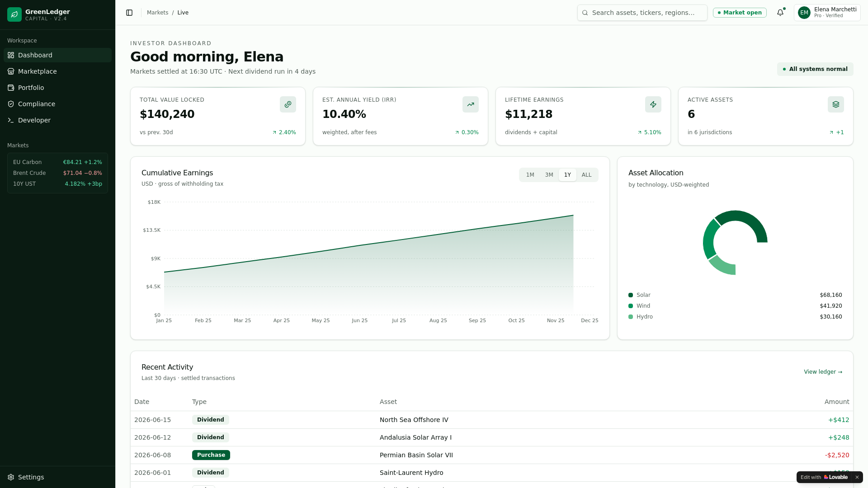Open the notifications bell
Viewport: 868px width, 488px height.
click(x=780, y=13)
